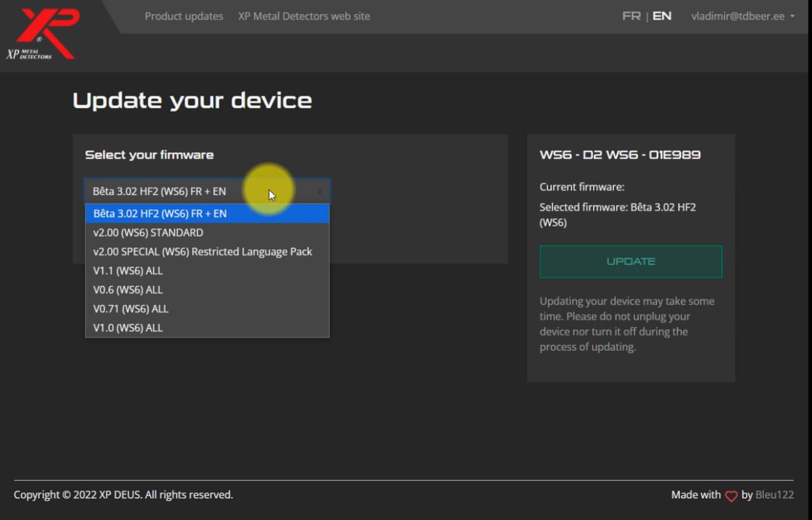Open the Bleu122 link
The height and width of the screenshot is (520, 812).
pyautogui.click(x=775, y=495)
